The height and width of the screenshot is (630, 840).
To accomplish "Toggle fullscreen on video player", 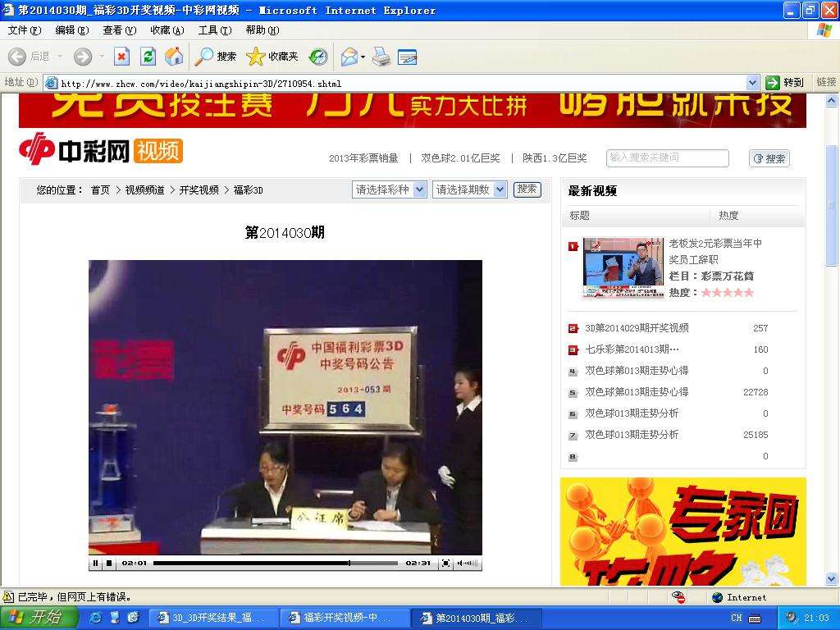I will click(x=445, y=563).
